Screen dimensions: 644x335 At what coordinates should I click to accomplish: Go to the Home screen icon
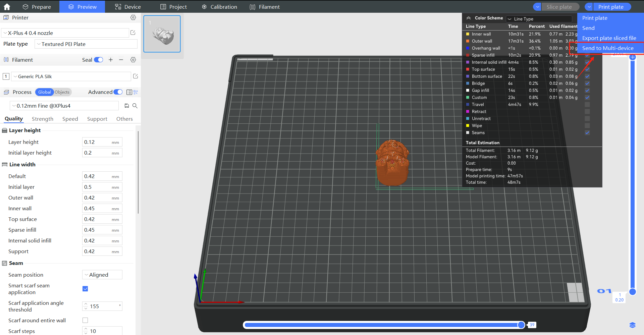coord(7,7)
